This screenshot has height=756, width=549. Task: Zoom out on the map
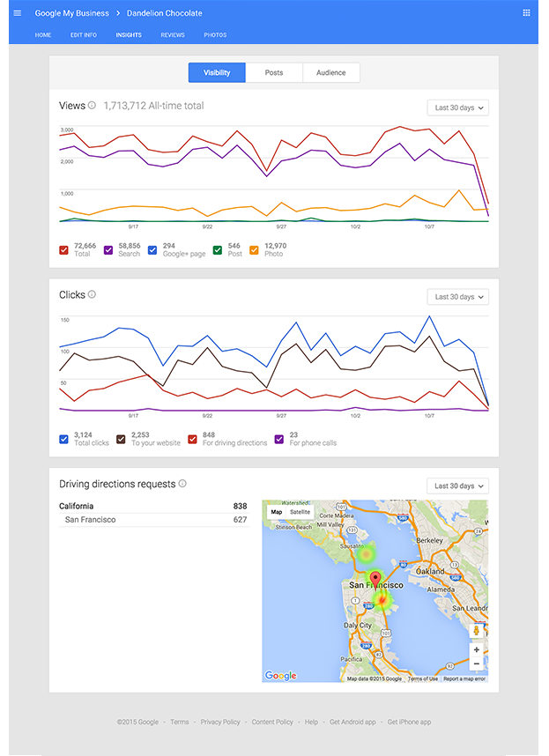(x=477, y=663)
